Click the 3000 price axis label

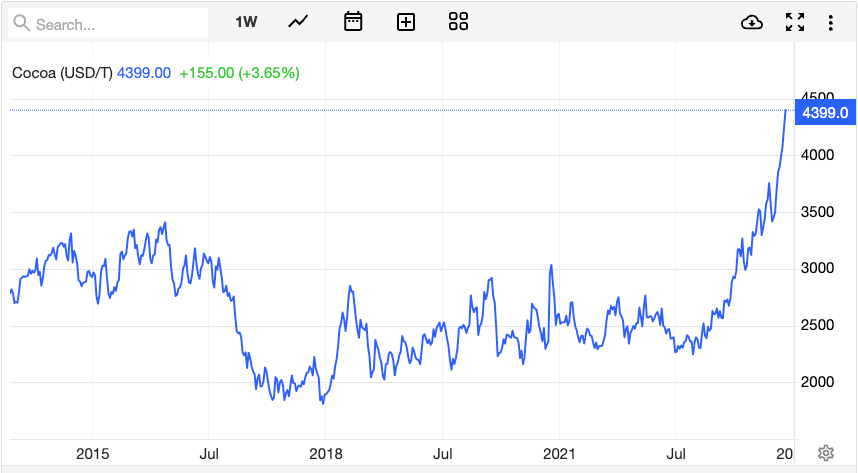[x=818, y=268]
